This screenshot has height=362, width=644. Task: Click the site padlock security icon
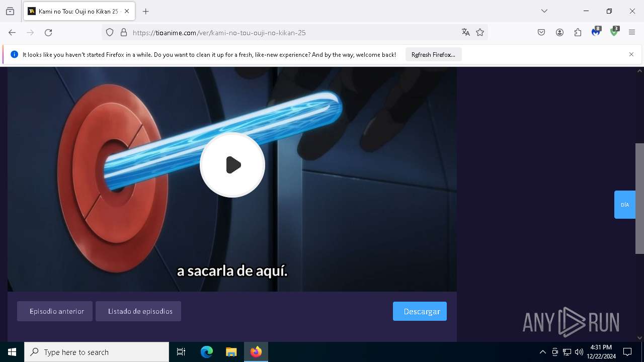(x=124, y=33)
